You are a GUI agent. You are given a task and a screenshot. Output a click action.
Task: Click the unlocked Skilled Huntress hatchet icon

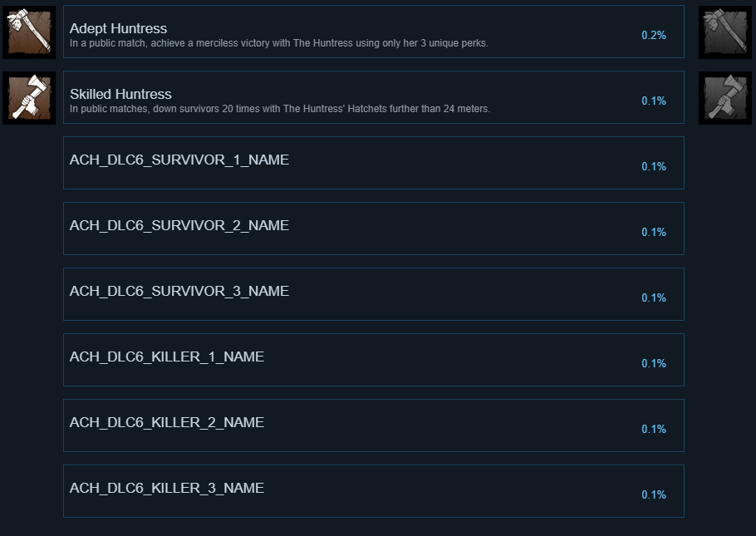coord(29,97)
